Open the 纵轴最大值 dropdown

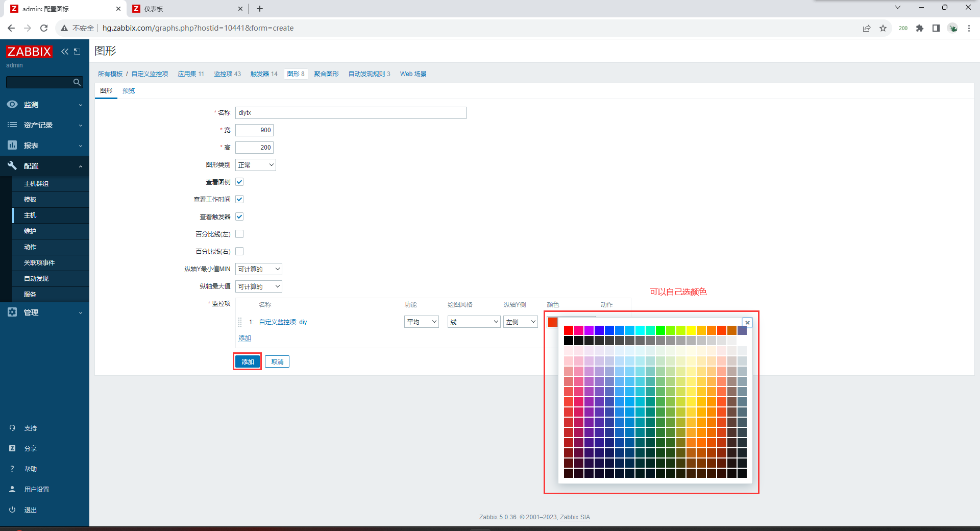click(x=259, y=286)
